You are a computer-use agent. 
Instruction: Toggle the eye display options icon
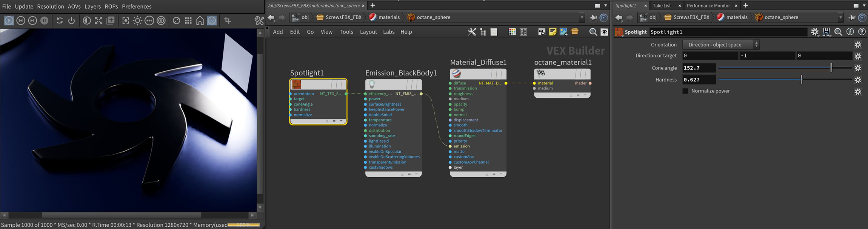604,32
